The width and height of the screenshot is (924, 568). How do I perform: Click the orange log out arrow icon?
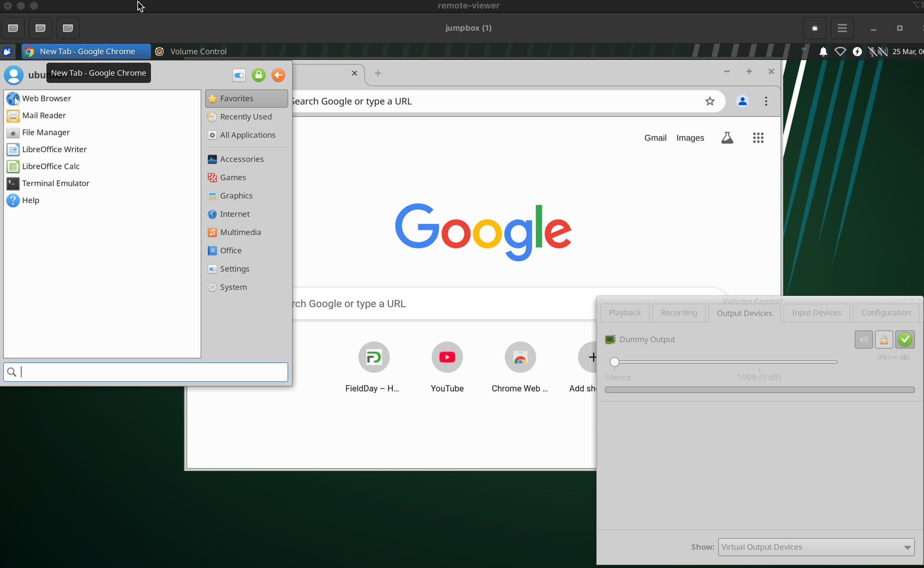tap(278, 75)
